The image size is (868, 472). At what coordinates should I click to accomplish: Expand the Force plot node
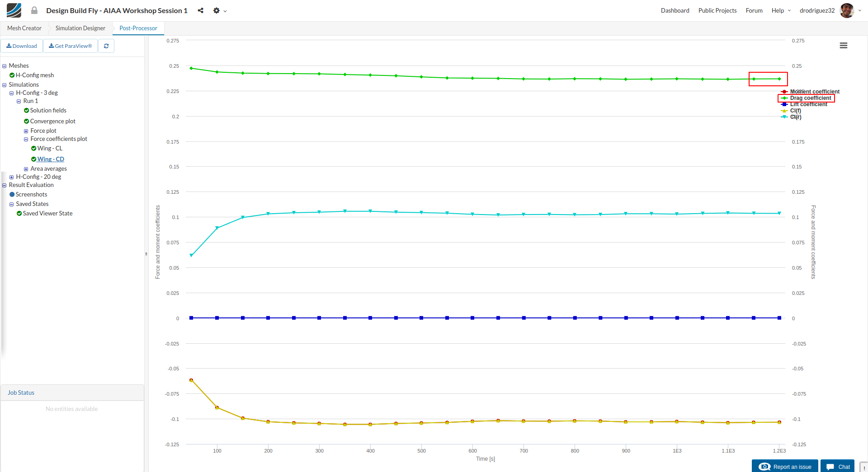coord(26,131)
